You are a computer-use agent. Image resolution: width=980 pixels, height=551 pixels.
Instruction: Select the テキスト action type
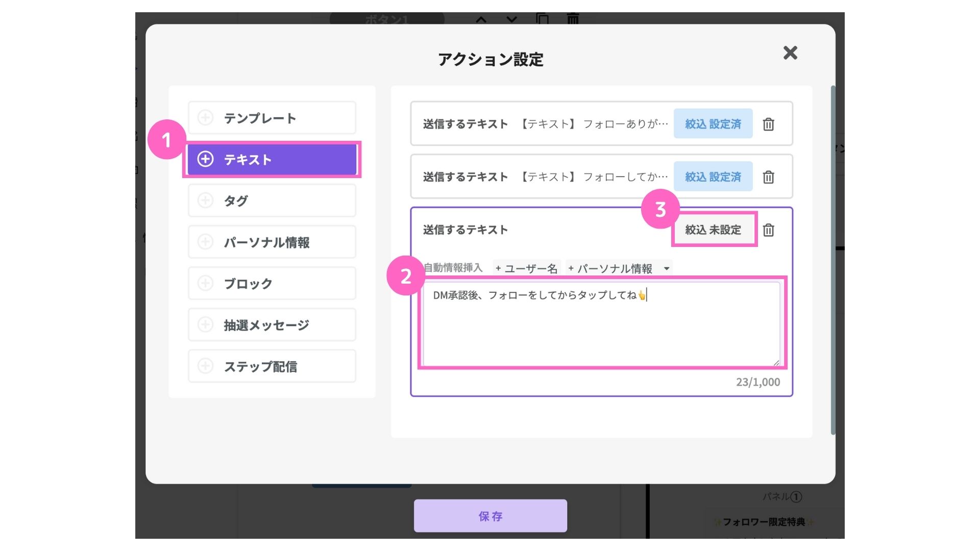click(x=272, y=159)
